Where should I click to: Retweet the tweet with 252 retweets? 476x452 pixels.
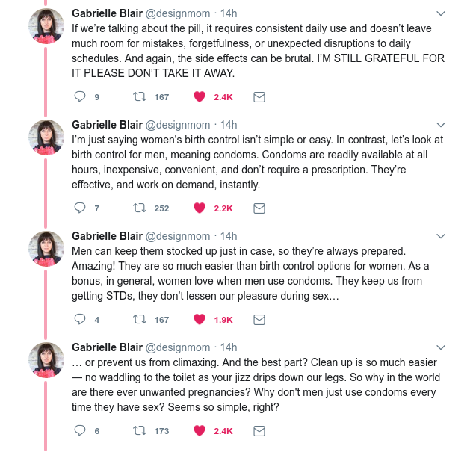[x=138, y=208]
